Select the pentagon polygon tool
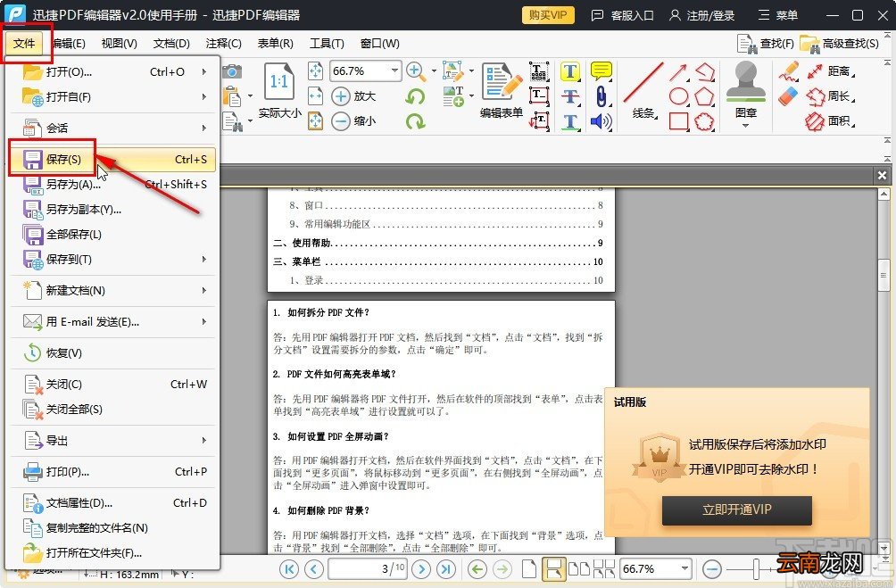896x588 pixels. [x=704, y=96]
